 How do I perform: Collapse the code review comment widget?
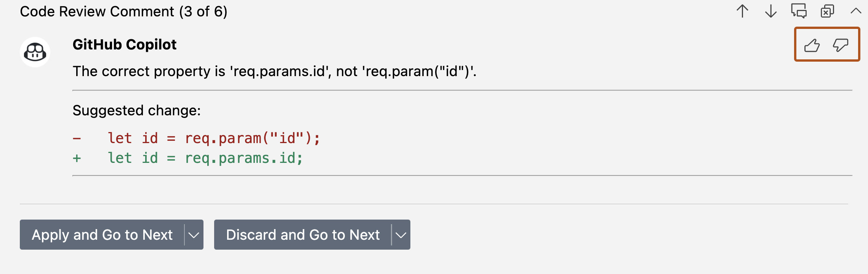855,11
